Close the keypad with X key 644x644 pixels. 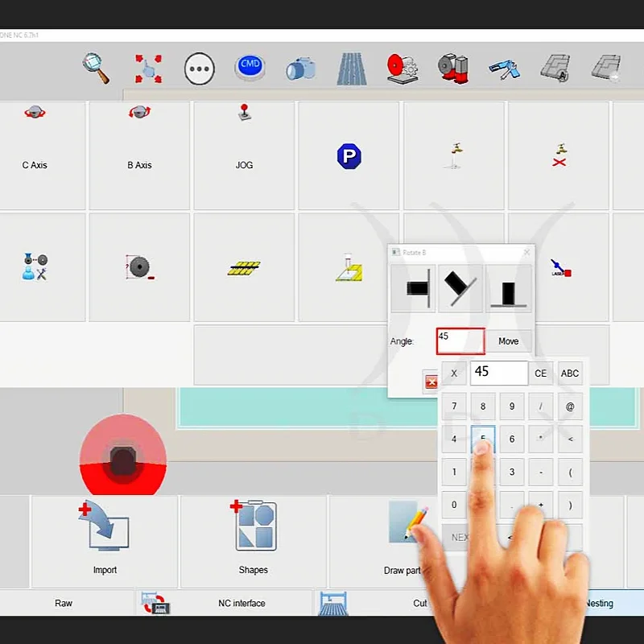454,374
